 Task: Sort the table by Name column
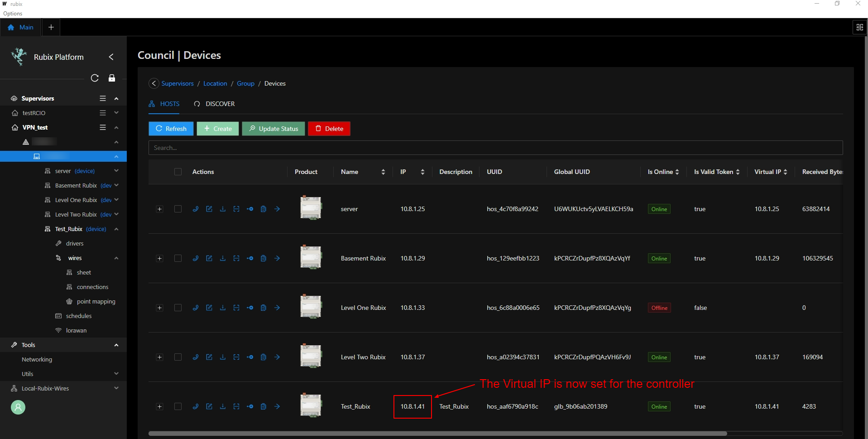383,172
